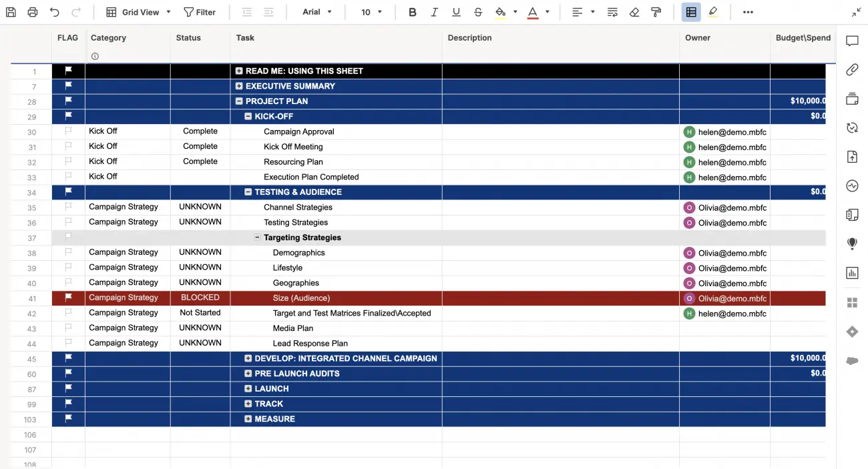View the Activity Log
This screenshot has width=868, height=469.
point(851,185)
